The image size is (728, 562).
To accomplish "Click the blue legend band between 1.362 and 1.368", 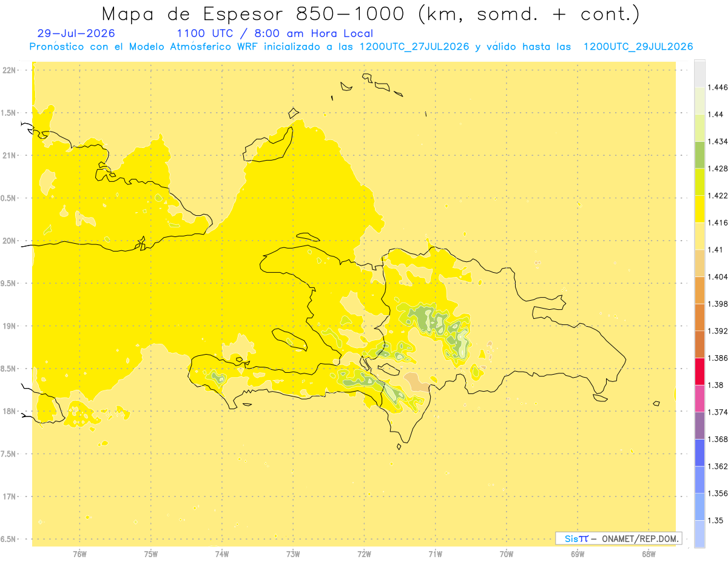I will (x=699, y=452).
